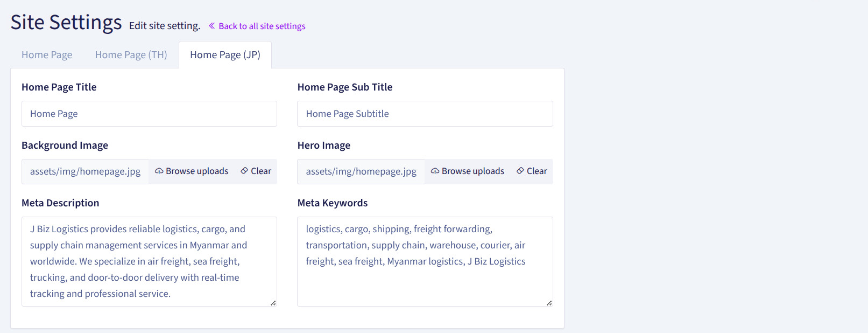This screenshot has width=868, height=333.
Task: Click the Background Image file path field
Action: click(85, 171)
